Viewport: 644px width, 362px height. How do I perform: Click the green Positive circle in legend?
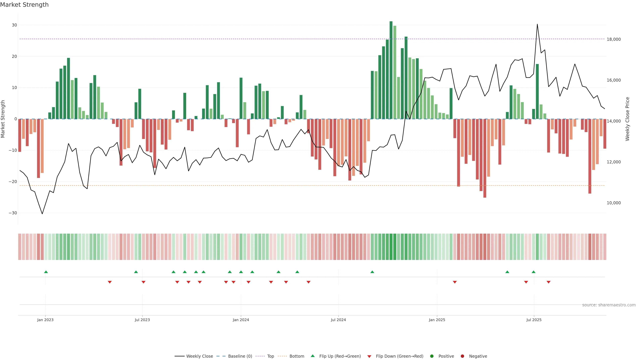[x=432, y=356]
